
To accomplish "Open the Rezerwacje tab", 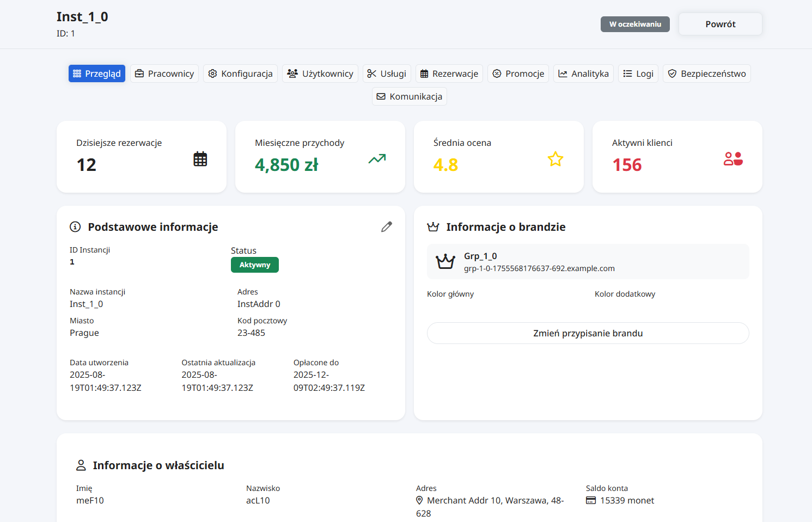I will coord(449,73).
